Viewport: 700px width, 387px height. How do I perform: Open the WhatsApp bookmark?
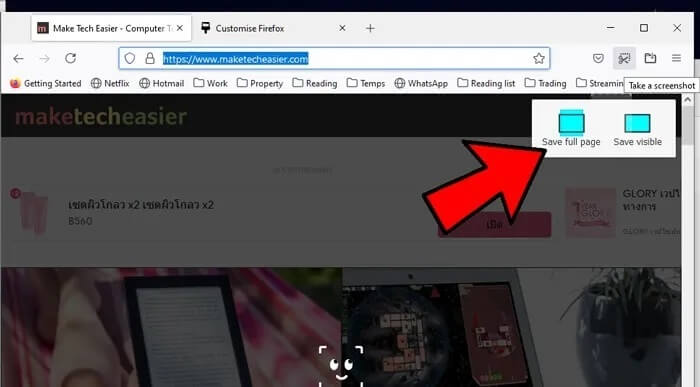[x=421, y=83]
